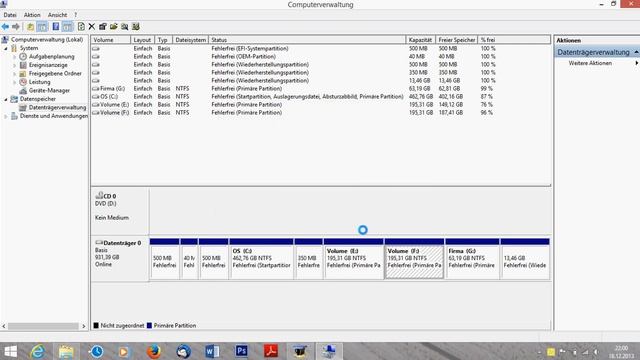640x360 pixels.
Task: Click the magnifier toolbar icon
Action: [x=124, y=27]
